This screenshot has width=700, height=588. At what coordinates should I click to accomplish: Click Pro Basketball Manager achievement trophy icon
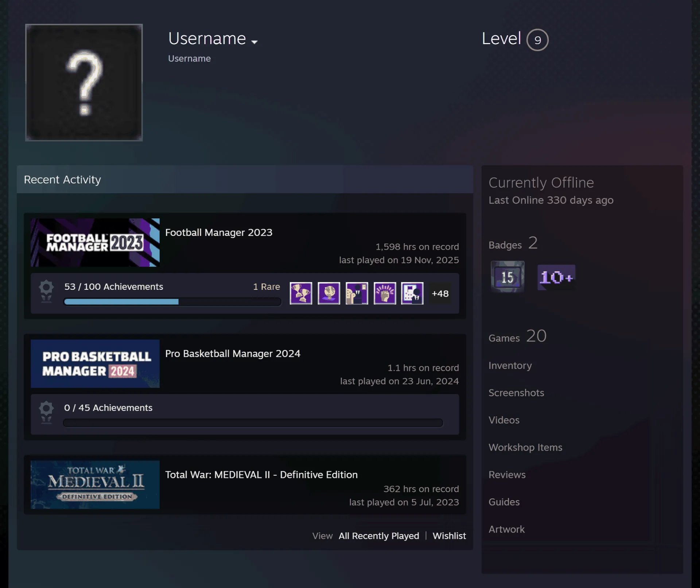pos(46,412)
